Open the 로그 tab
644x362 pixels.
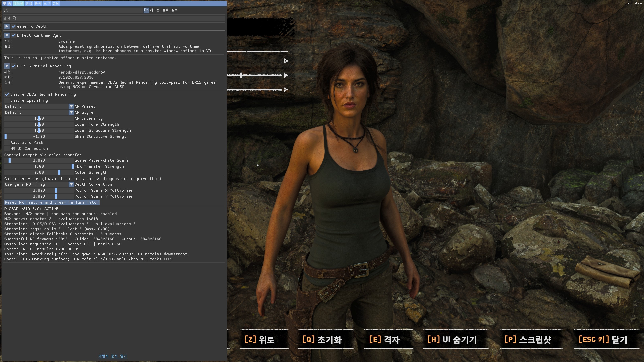pos(47,3)
